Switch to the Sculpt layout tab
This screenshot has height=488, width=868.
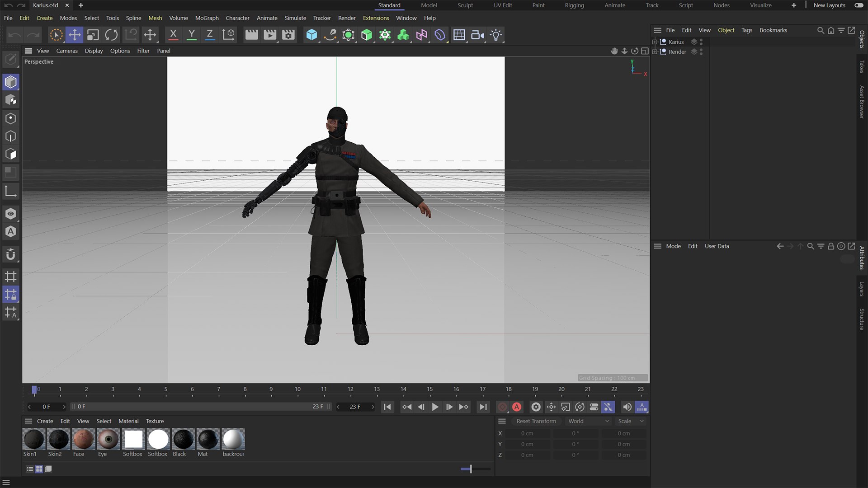pyautogui.click(x=465, y=5)
